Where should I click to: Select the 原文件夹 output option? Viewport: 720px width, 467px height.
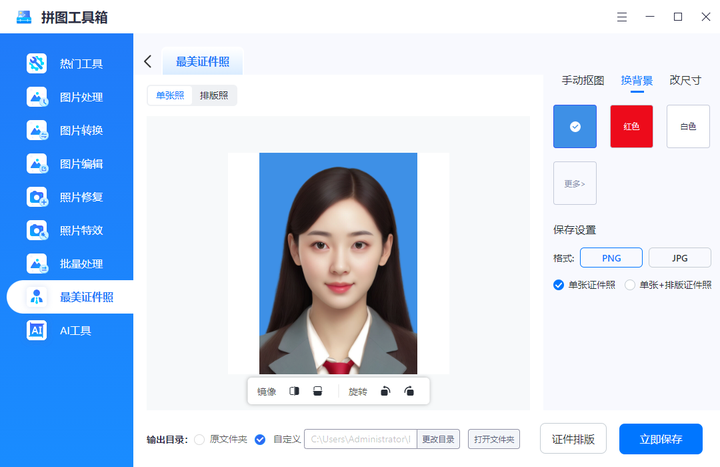(199, 439)
